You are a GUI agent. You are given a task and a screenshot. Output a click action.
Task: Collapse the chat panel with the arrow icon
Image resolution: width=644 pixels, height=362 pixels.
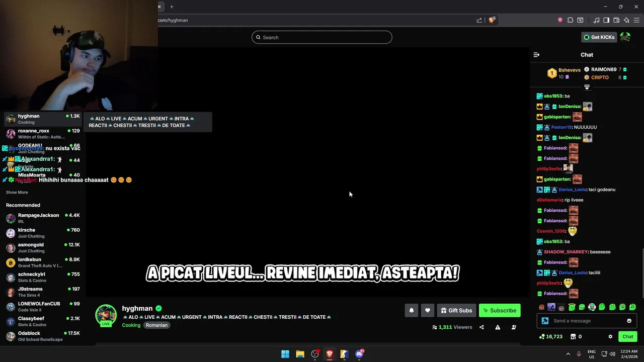536,55
